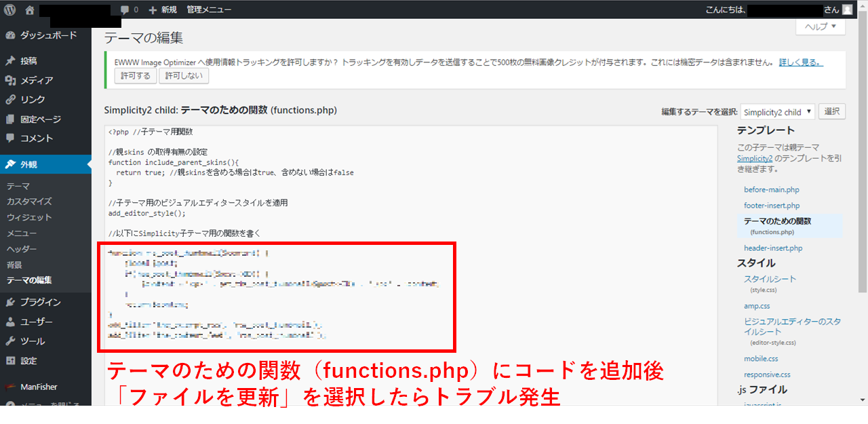
Task: Click the 固定ページ pages icon
Action: coord(10,119)
